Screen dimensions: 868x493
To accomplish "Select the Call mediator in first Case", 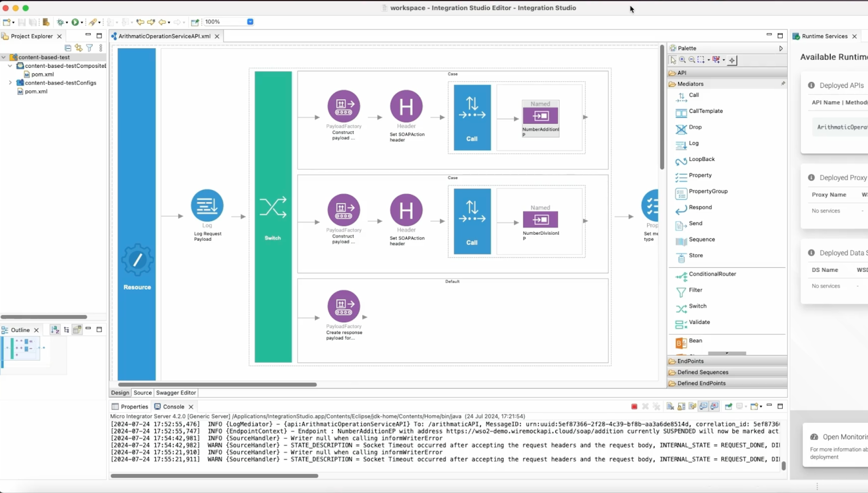I will point(472,117).
